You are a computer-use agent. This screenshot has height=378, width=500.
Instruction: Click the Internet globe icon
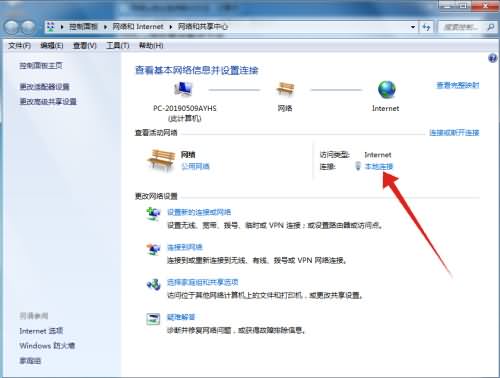coord(387,90)
